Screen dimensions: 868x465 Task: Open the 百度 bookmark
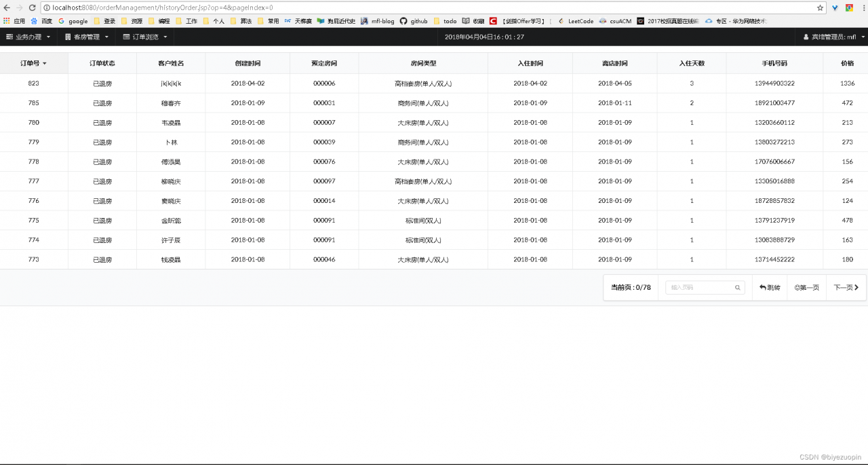(41, 21)
